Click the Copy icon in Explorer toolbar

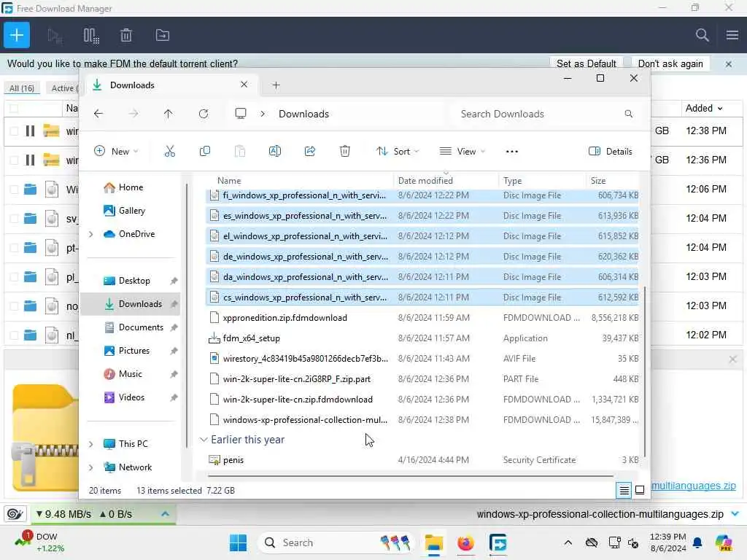pyautogui.click(x=205, y=152)
